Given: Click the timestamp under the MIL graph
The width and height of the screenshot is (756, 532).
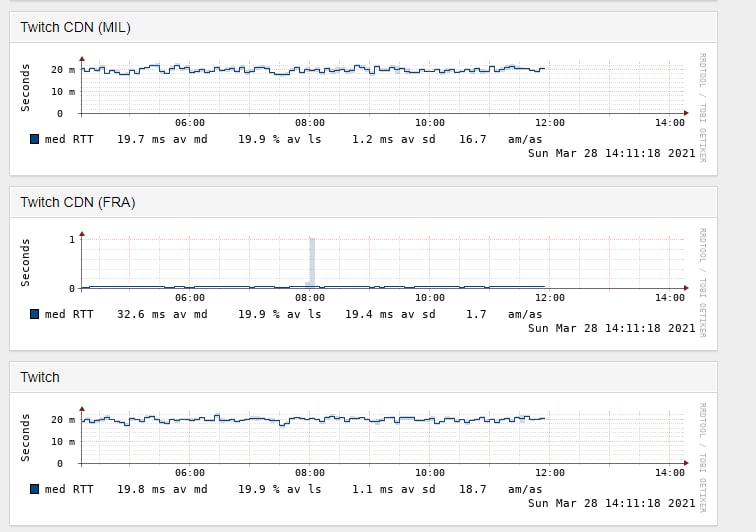Looking at the screenshot, I should [611, 153].
